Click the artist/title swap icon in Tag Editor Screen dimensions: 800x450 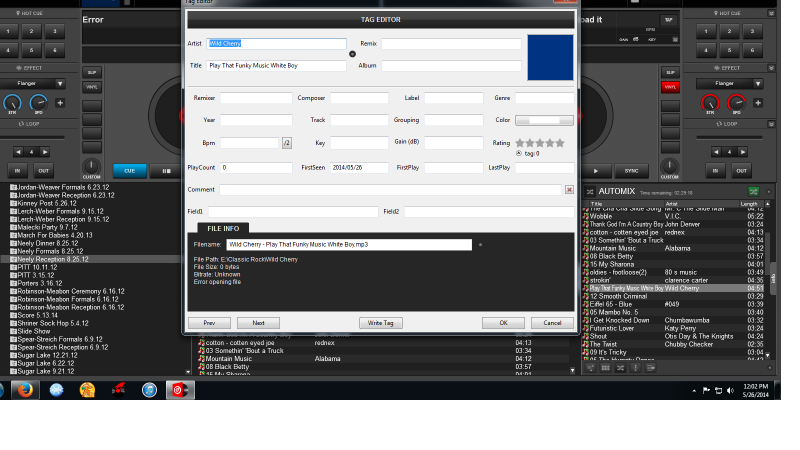point(352,54)
